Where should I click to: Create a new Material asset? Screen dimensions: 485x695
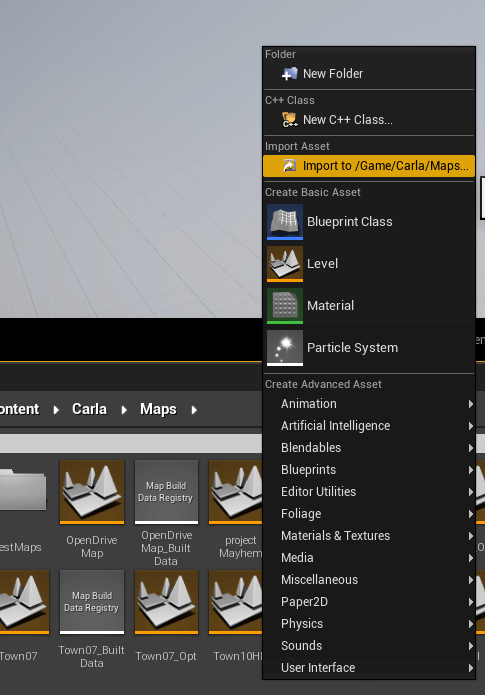pos(369,306)
